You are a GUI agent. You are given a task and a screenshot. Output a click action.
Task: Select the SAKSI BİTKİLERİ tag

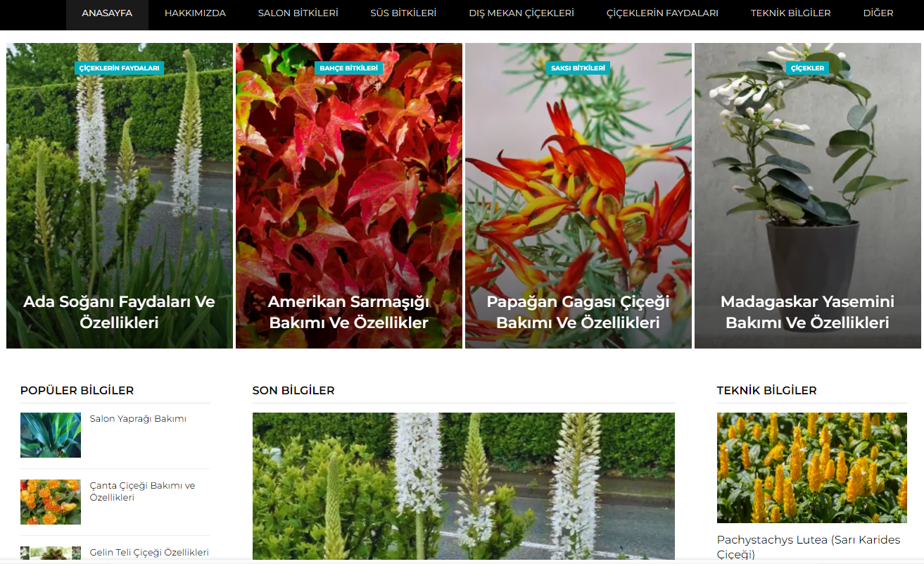tap(578, 68)
